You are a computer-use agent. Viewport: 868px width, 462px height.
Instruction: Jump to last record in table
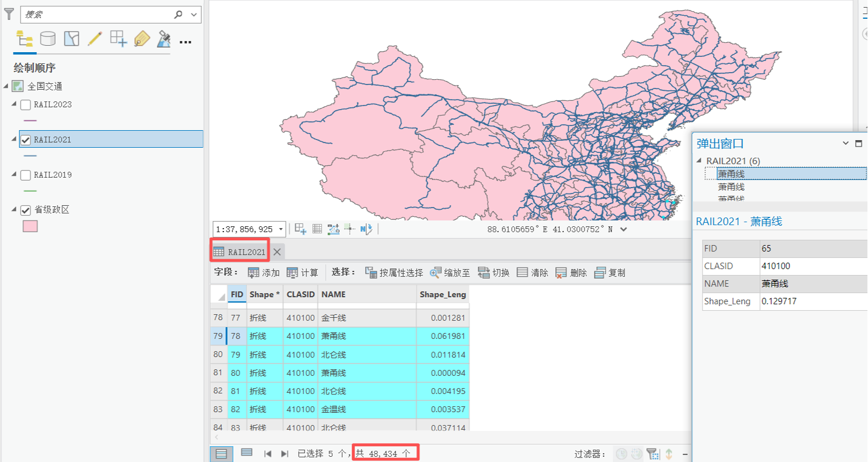click(x=285, y=454)
